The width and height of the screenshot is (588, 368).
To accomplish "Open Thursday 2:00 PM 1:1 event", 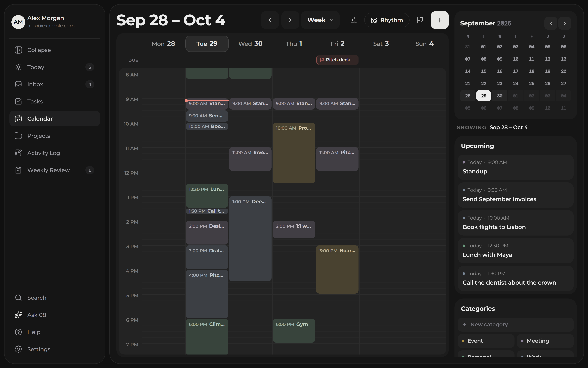I will (294, 229).
